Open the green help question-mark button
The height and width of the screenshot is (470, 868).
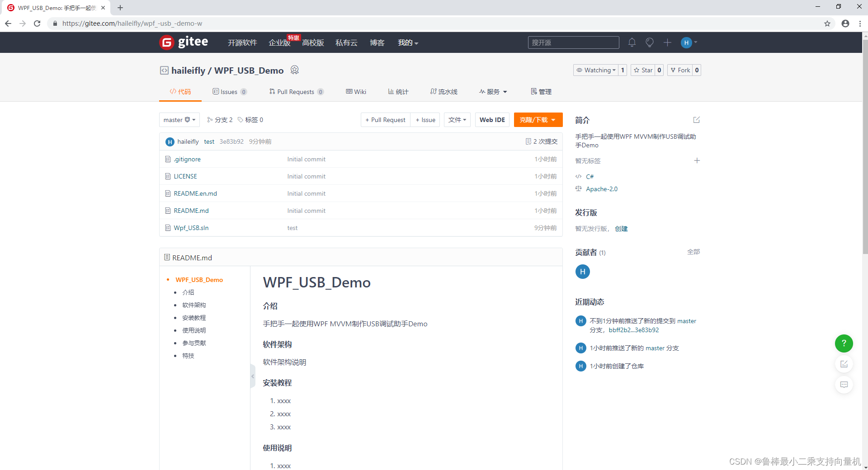[x=844, y=343]
